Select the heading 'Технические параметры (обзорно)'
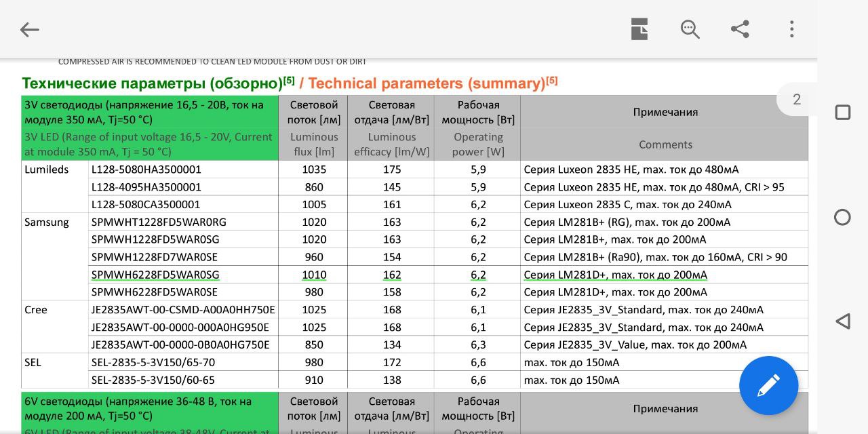This screenshot has height=434, width=868. pyautogui.click(x=152, y=83)
